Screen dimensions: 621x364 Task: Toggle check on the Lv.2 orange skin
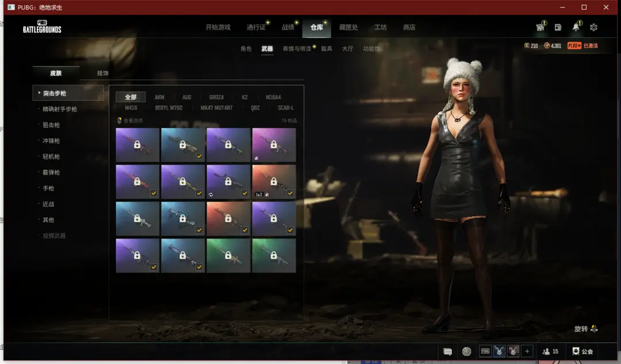(290, 193)
